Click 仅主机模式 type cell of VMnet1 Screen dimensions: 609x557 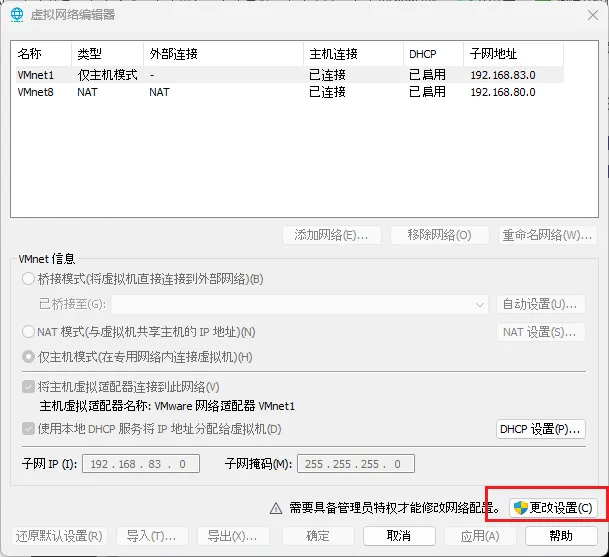tap(108, 75)
